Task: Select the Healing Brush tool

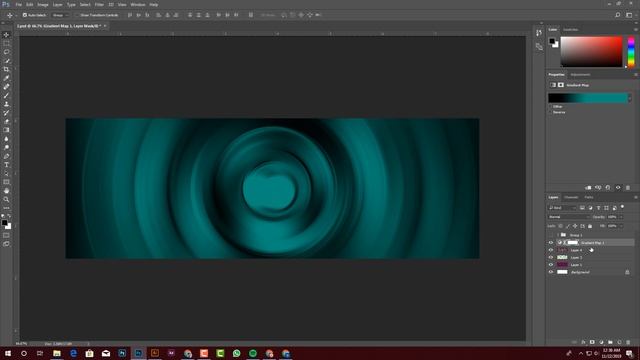Action: [6, 87]
